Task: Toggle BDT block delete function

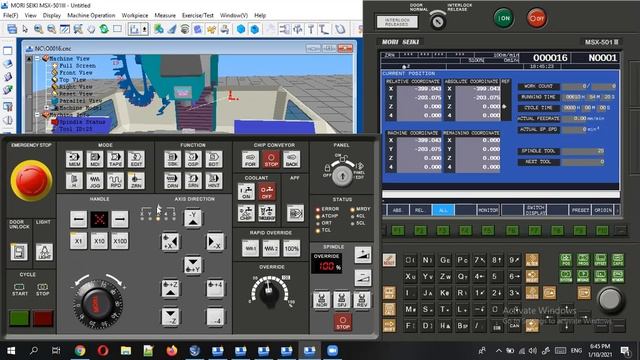Action: (213, 159)
